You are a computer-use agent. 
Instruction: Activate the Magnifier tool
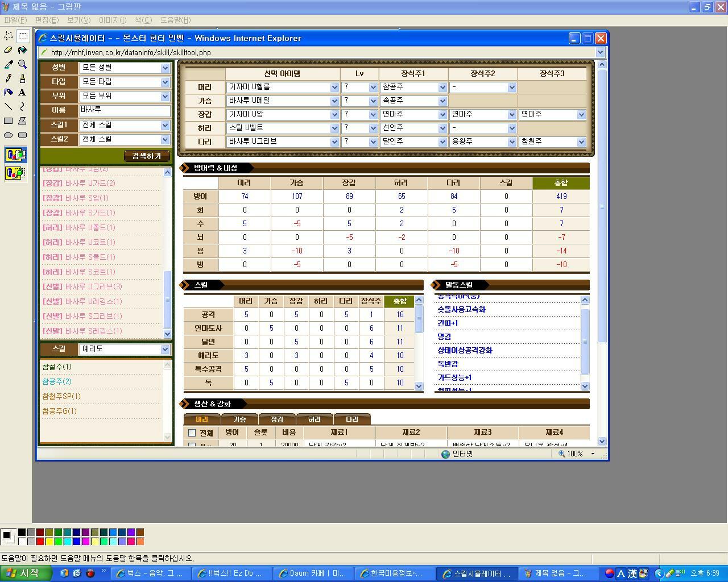coord(22,64)
